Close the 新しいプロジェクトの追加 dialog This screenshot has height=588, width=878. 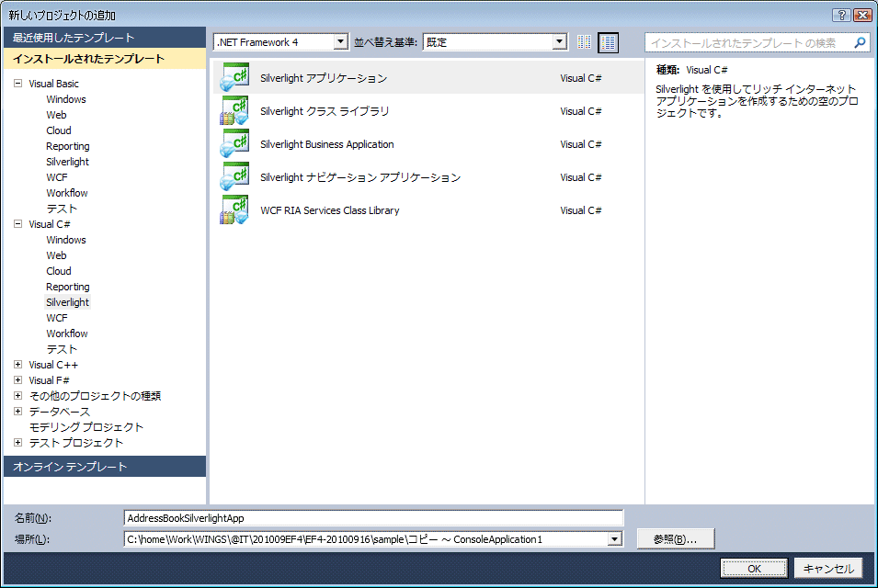tap(862, 15)
